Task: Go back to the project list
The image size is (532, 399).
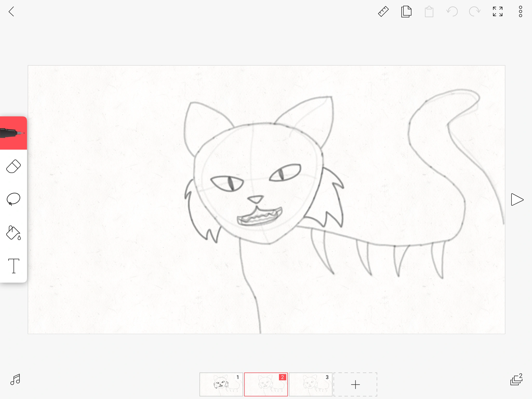Action: pos(11,11)
